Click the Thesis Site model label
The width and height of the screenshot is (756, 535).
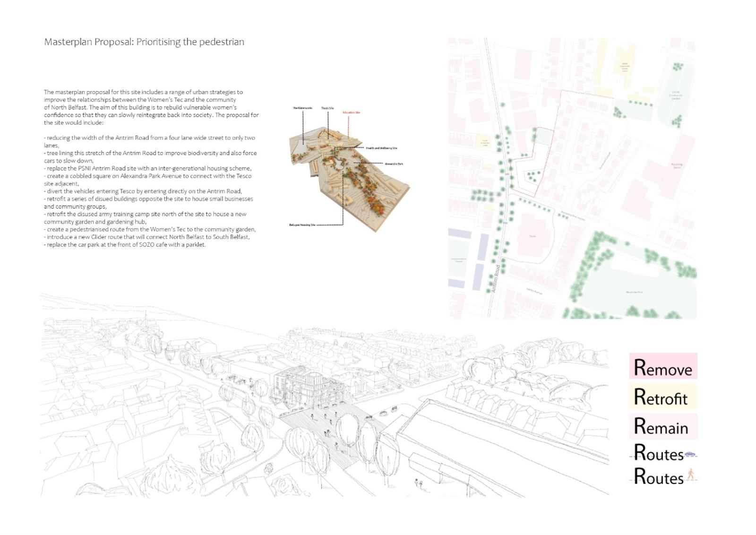coord(327,108)
